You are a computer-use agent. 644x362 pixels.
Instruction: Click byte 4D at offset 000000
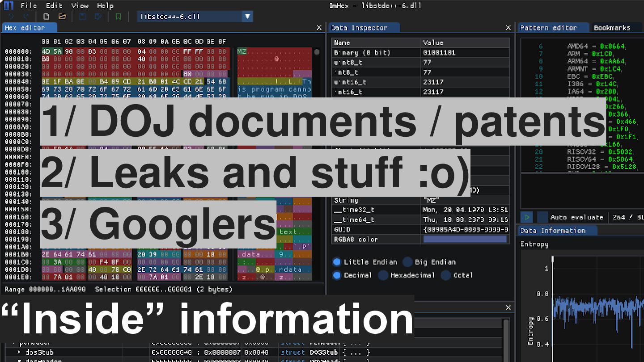[46, 52]
